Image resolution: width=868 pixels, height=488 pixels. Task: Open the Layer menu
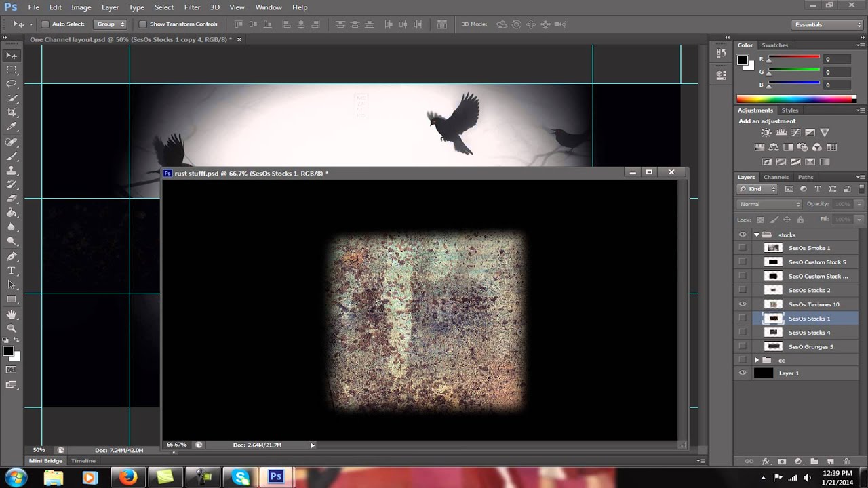tap(110, 7)
